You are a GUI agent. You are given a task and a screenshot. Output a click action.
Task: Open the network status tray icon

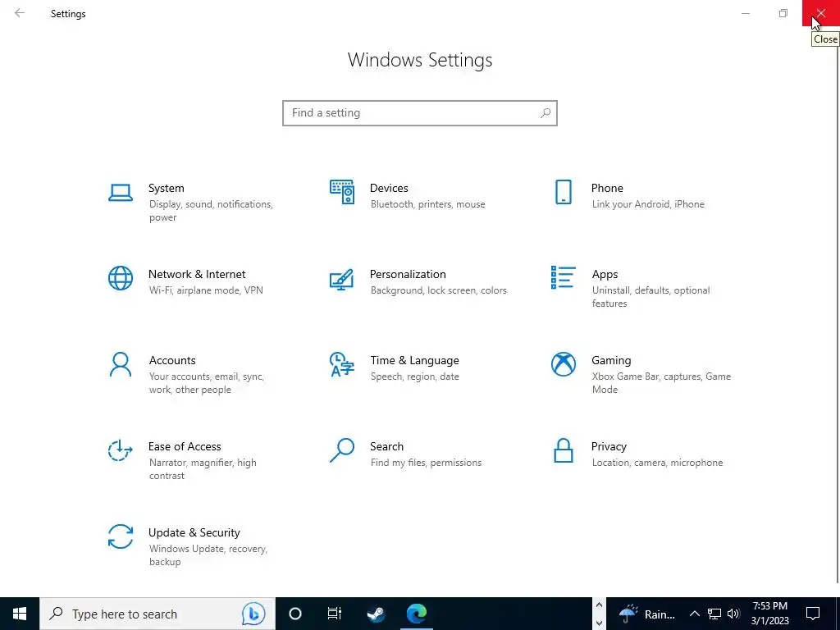[x=714, y=614]
